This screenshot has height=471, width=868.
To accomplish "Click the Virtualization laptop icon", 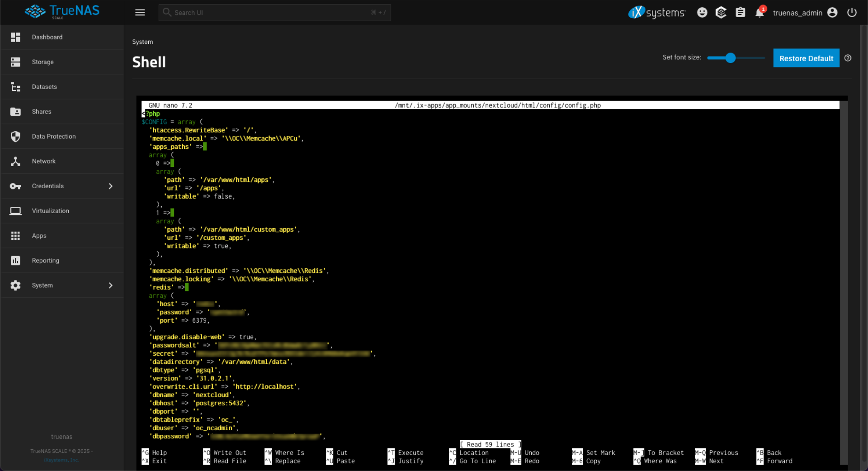I will tap(15, 211).
